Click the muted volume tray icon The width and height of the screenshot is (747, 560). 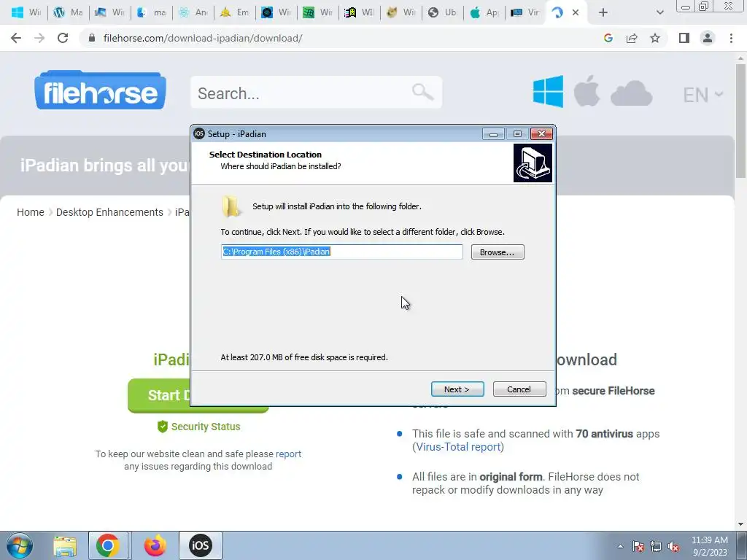coord(673,547)
